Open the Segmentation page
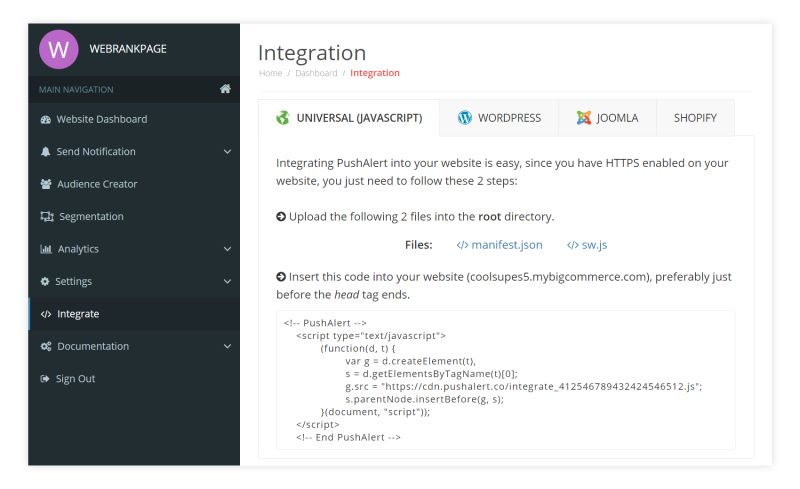The height and width of the screenshot is (489, 800). tap(134, 216)
